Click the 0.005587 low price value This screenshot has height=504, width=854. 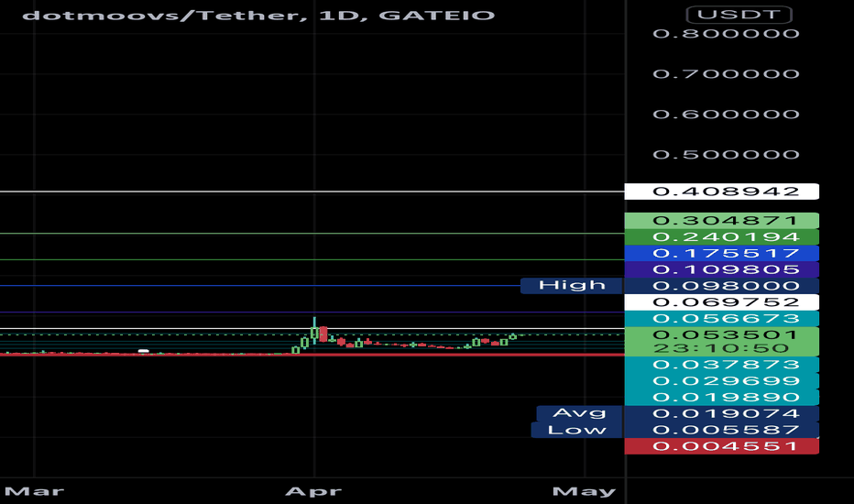tap(722, 430)
